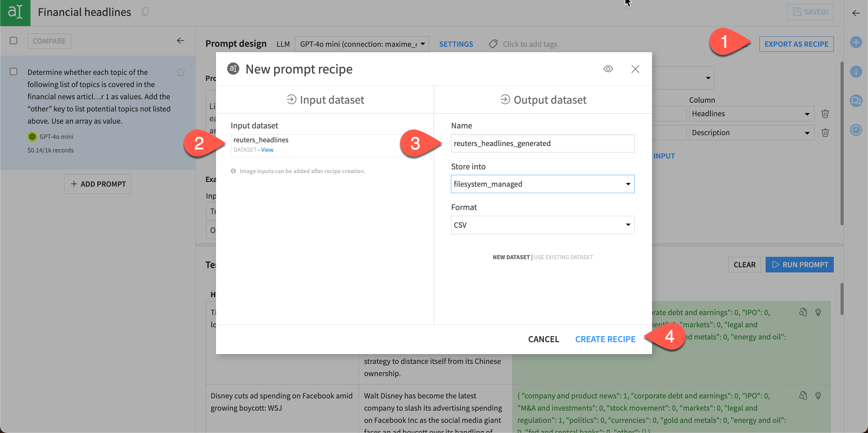Viewport: 868px width, 433px height.
Task: Click the Use Existing Dataset link
Action: click(x=563, y=256)
